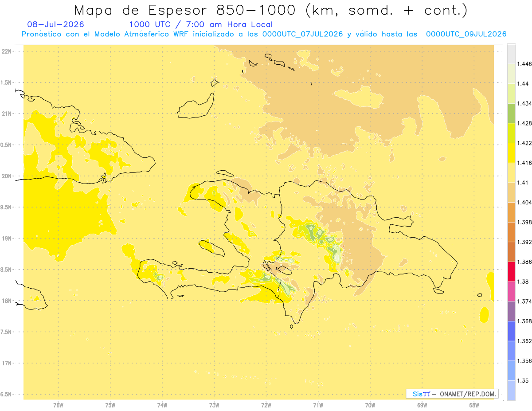Click the '1.398' colorbar value

524,222
